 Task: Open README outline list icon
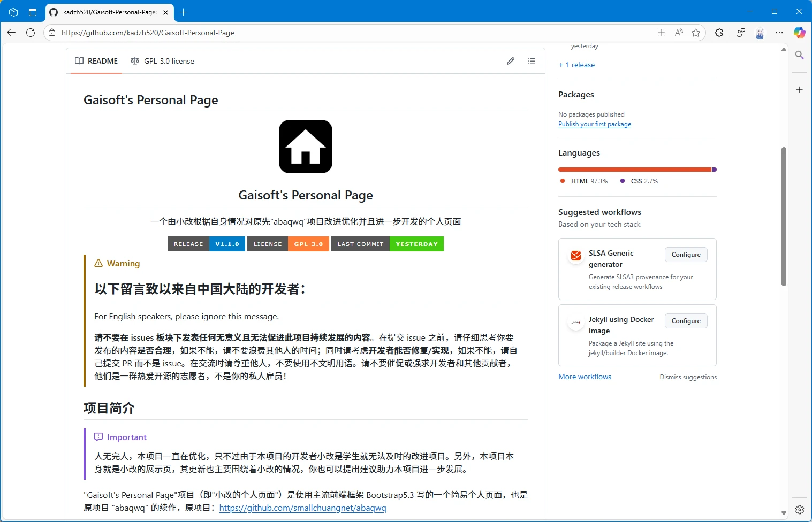tap(532, 61)
